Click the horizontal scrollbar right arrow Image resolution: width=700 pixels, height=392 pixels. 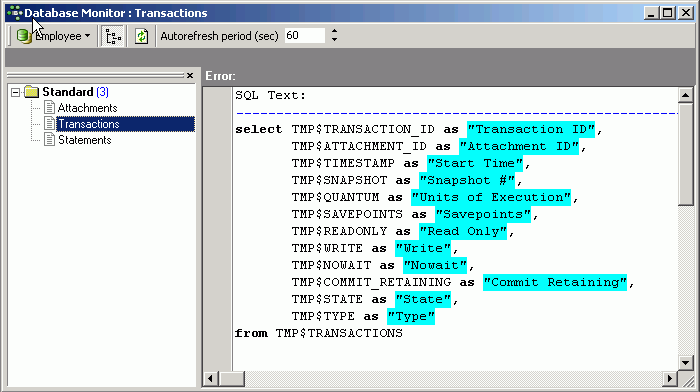point(669,379)
